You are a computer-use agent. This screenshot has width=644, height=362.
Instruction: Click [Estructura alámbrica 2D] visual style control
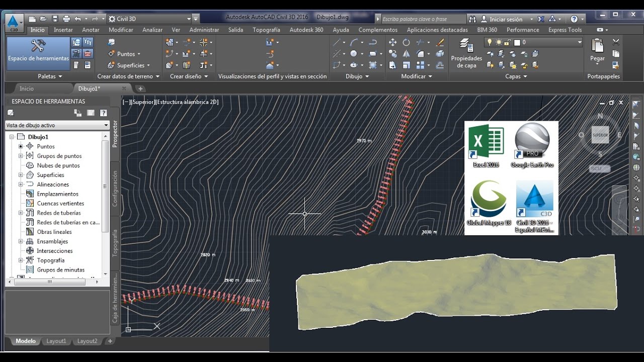click(187, 102)
